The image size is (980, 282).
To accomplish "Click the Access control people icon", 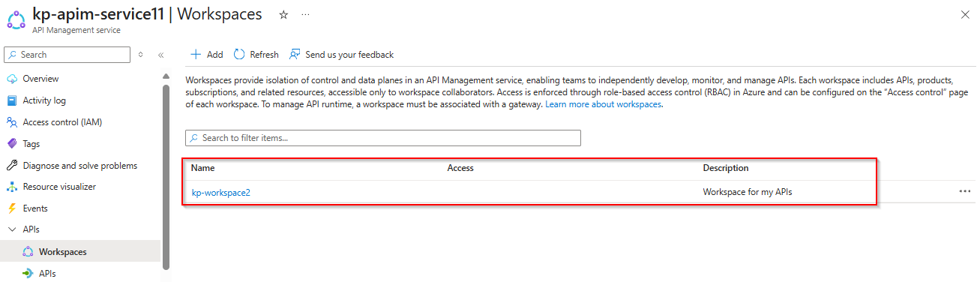I will coord(12,122).
